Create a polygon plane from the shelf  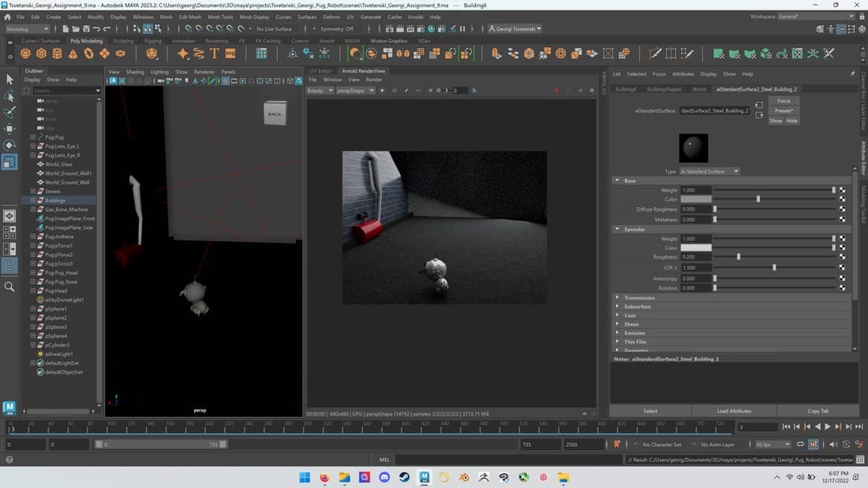coord(105,54)
